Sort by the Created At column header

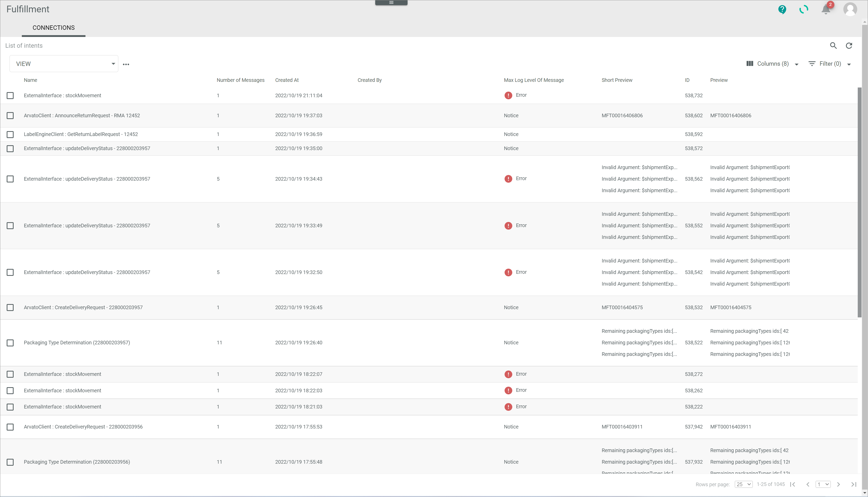(287, 80)
